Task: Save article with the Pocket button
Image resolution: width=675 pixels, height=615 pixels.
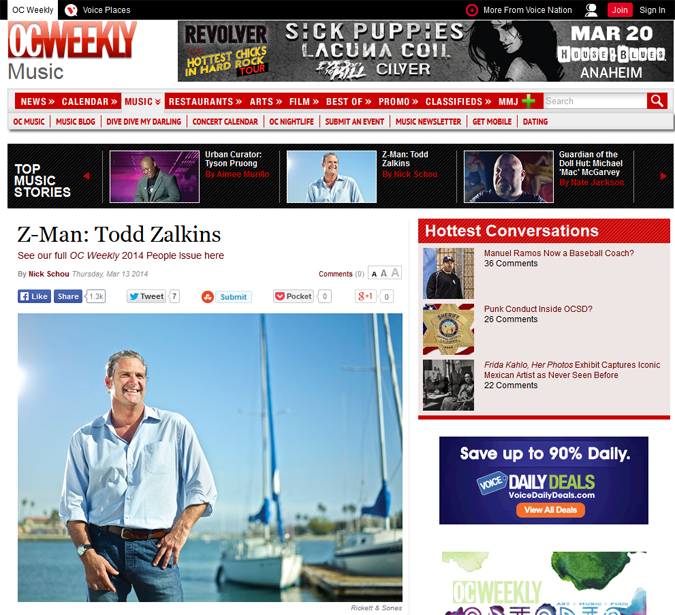Action: pyautogui.click(x=293, y=297)
